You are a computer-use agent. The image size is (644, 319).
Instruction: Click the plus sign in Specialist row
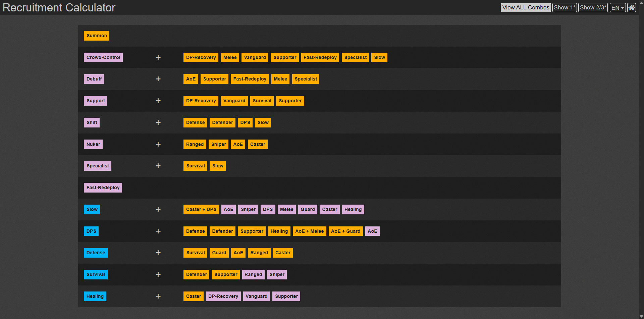coord(158,166)
